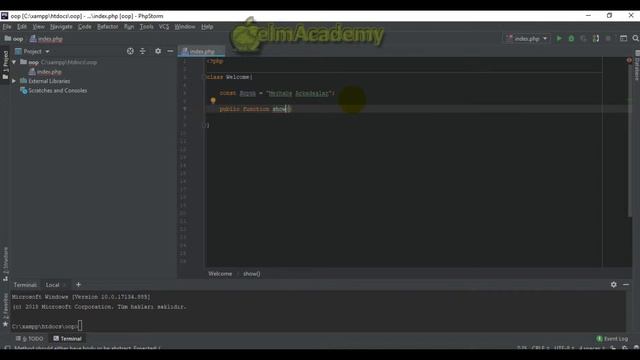The image size is (640, 360).
Task: Expand External Libraries node
Action: [x=14, y=81]
